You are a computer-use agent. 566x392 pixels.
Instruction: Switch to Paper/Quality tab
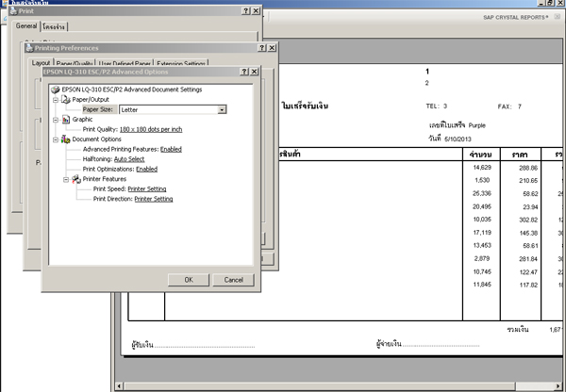(75, 63)
